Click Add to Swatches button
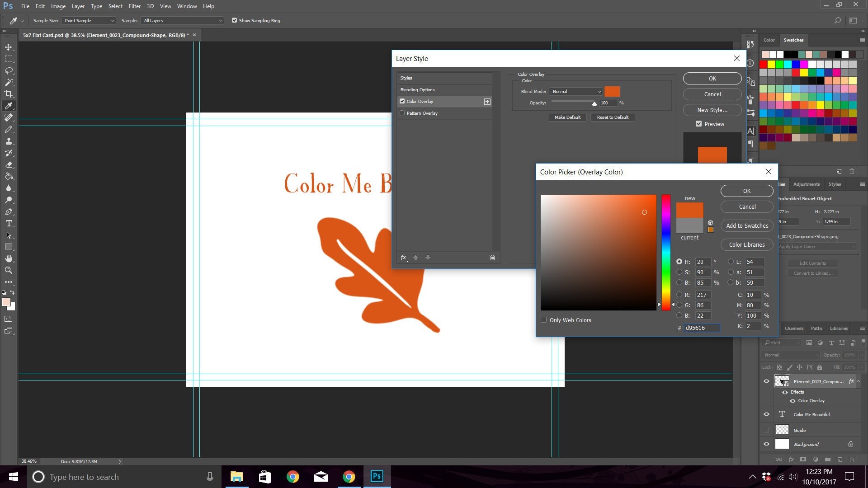Image resolution: width=868 pixels, height=488 pixels. tap(747, 226)
